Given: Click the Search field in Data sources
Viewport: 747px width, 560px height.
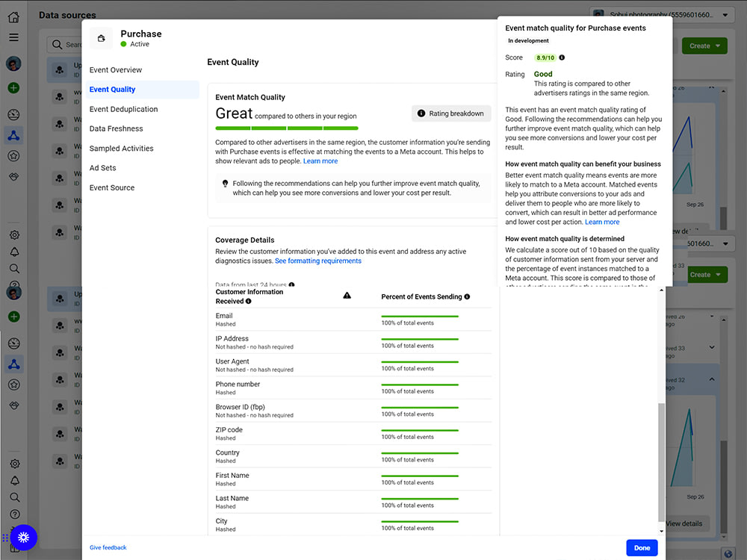Looking at the screenshot, I should [x=64, y=45].
